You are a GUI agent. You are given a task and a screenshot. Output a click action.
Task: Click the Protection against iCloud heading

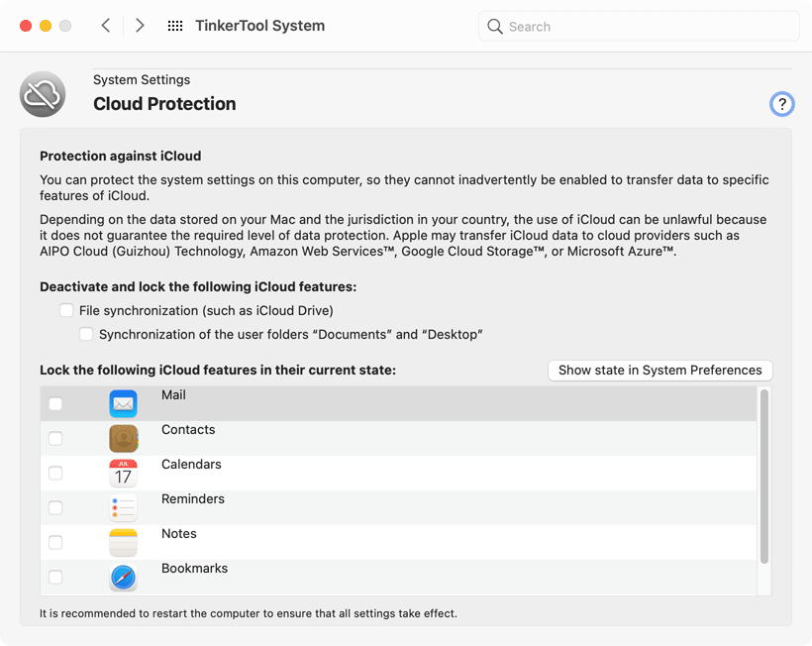pos(120,156)
